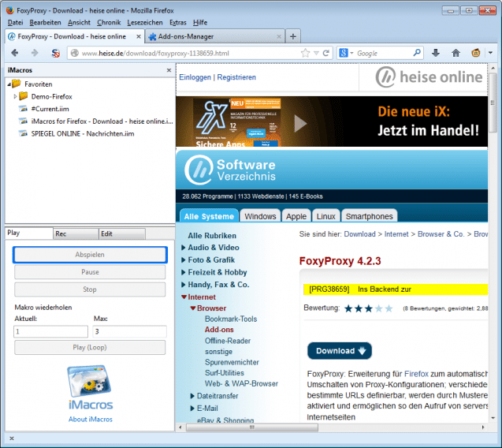Switch to the Edit tab in iMacros
The height and width of the screenshot is (448, 502).
point(122,233)
